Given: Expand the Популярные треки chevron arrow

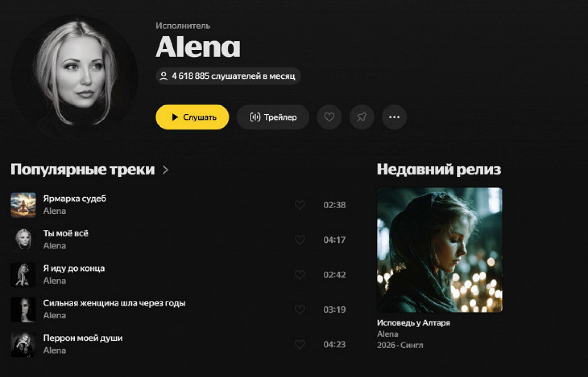Looking at the screenshot, I should pos(165,170).
